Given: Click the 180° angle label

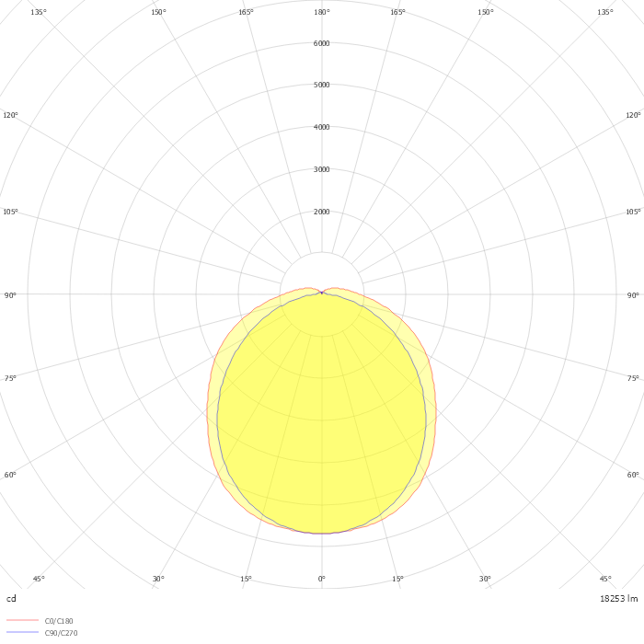Looking at the screenshot, I should coord(322,12).
